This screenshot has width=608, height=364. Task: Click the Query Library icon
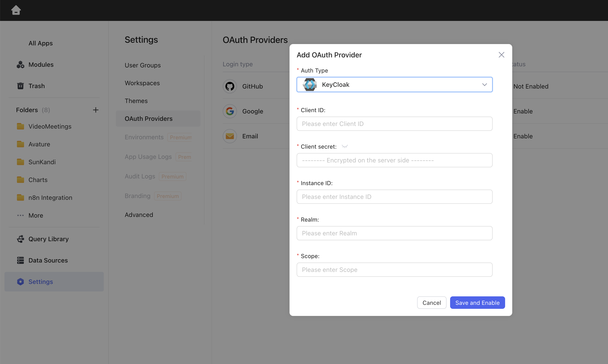click(20, 239)
